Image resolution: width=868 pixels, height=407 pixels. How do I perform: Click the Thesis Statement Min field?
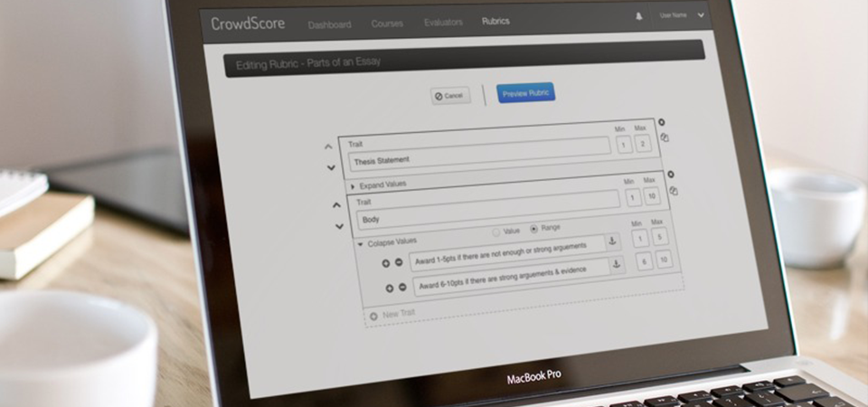click(624, 145)
